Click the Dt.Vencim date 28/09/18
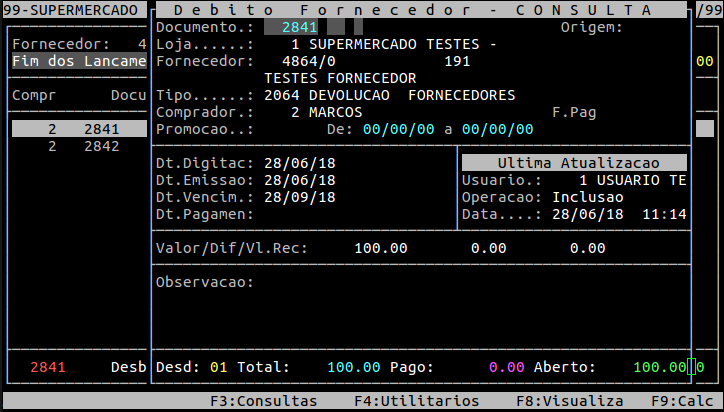The width and height of the screenshot is (724, 412). point(300,197)
